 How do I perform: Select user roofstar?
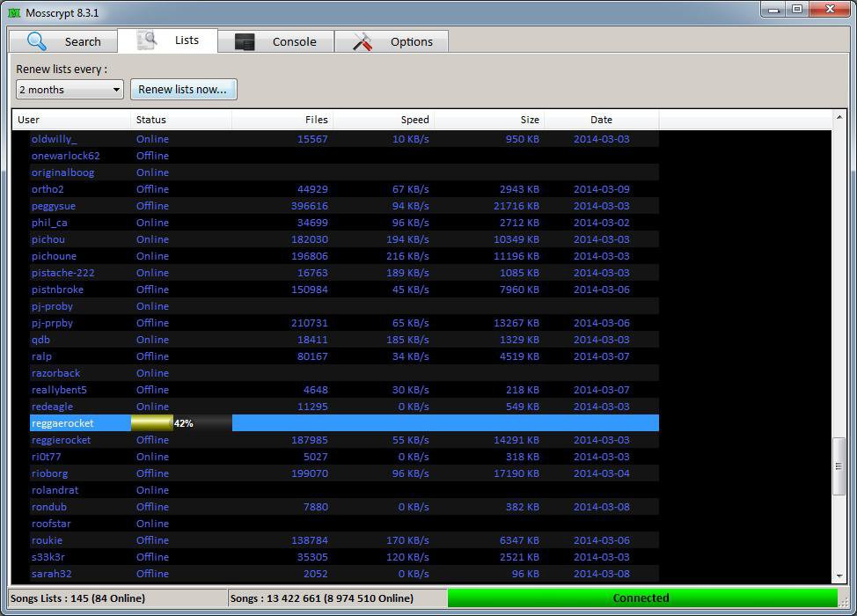coord(51,524)
